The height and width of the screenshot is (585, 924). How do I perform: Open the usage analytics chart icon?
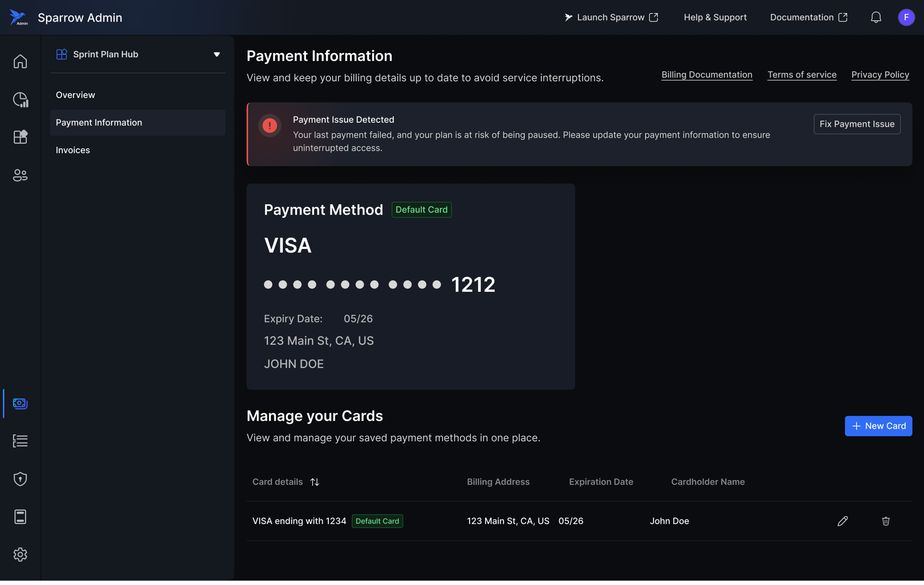pyautogui.click(x=20, y=100)
